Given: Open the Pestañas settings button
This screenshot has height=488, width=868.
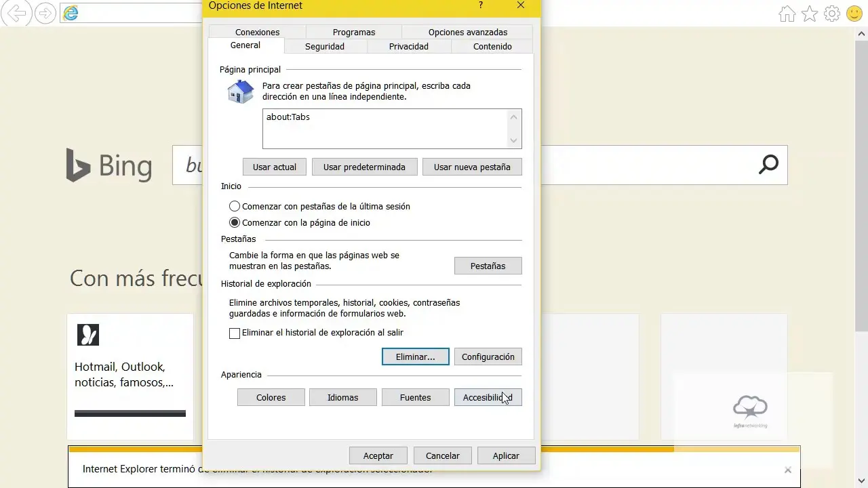Looking at the screenshot, I should pos(488,266).
